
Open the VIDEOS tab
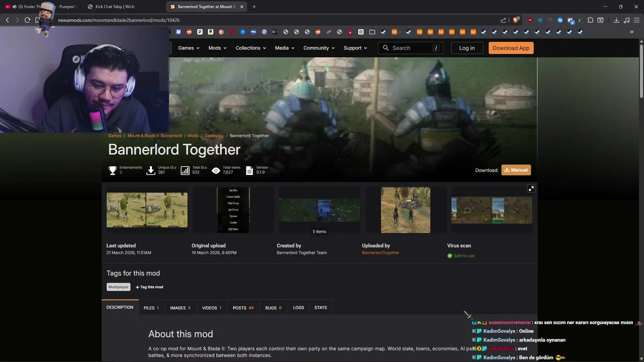(212, 308)
